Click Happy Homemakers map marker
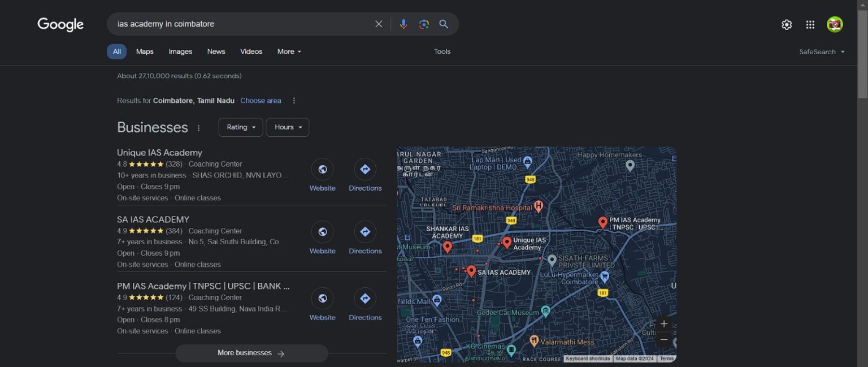 click(x=630, y=165)
